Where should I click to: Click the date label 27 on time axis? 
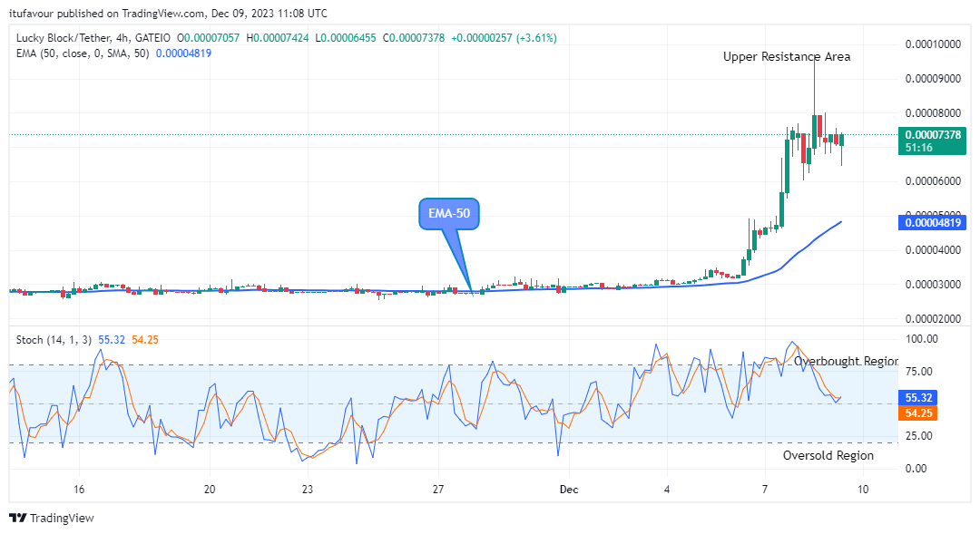tap(438, 489)
